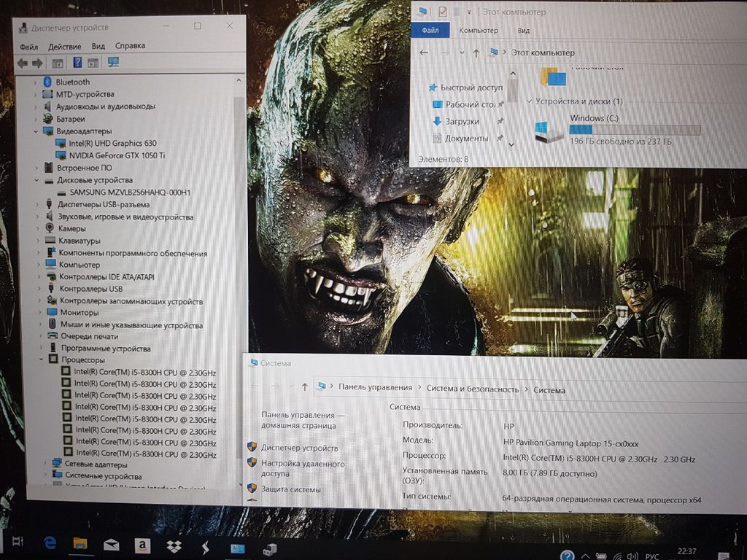The height and width of the screenshot is (560, 747).
Task: Scan for hardware changes using the monitor icon
Action: pos(113,62)
